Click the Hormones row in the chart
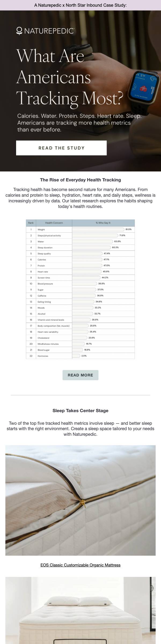The height and width of the screenshot is (644, 161). coord(80,356)
